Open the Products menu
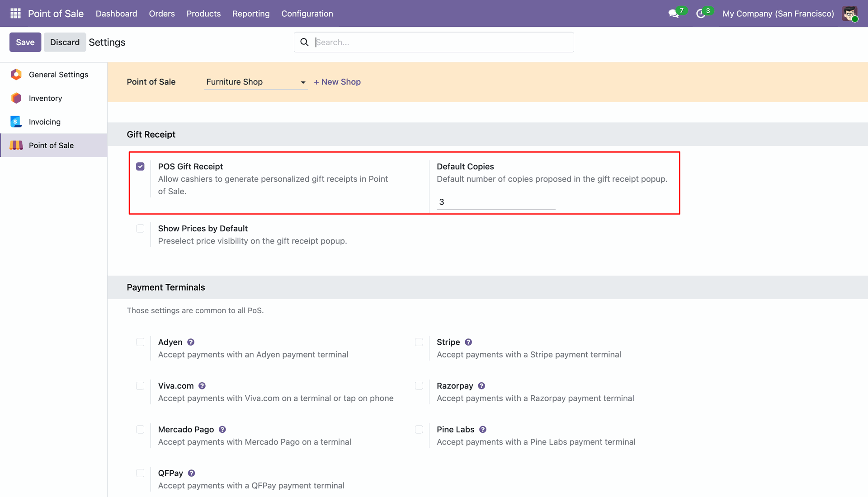The height and width of the screenshot is (497, 868). (x=203, y=14)
